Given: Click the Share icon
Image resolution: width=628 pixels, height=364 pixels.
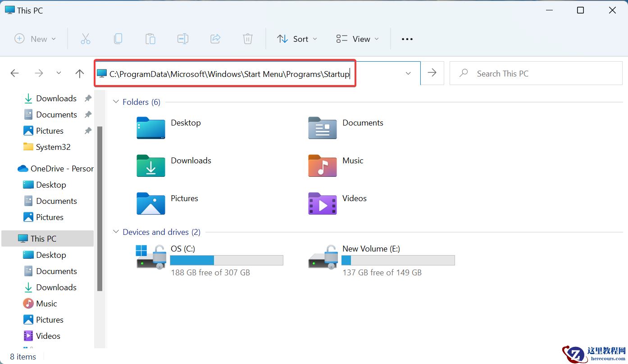Looking at the screenshot, I should coord(215,39).
